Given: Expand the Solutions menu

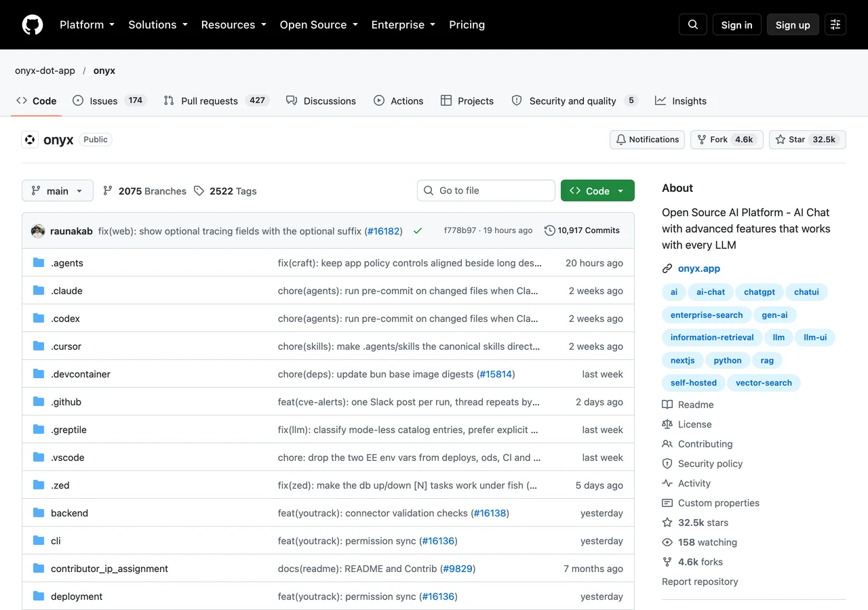Looking at the screenshot, I should [158, 24].
